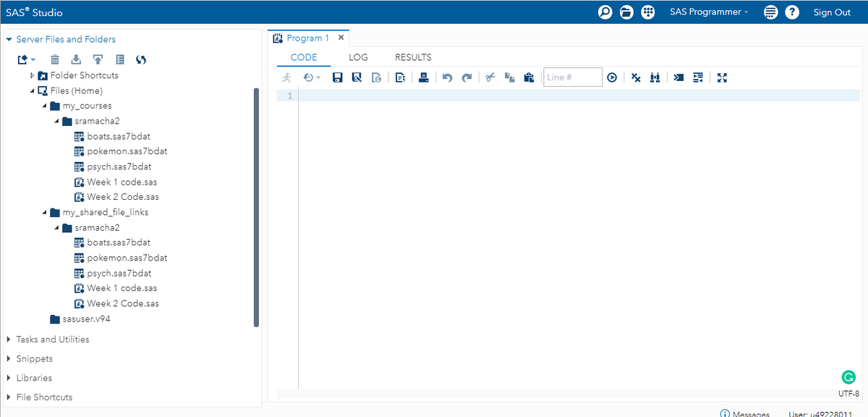This screenshot has width=868, height=417.
Task: Cut selection with the scissors icon
Action: [x=490, y=77]
